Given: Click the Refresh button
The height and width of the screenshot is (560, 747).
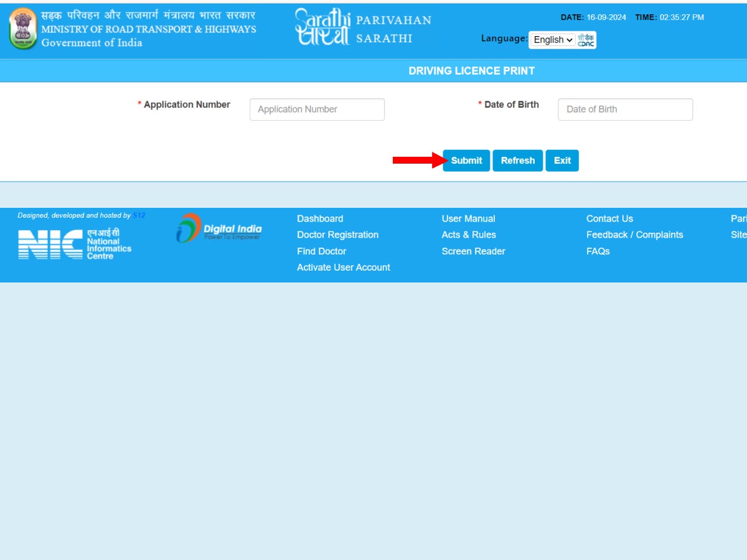Looking at the screenshot, I should tap(517, 161).
